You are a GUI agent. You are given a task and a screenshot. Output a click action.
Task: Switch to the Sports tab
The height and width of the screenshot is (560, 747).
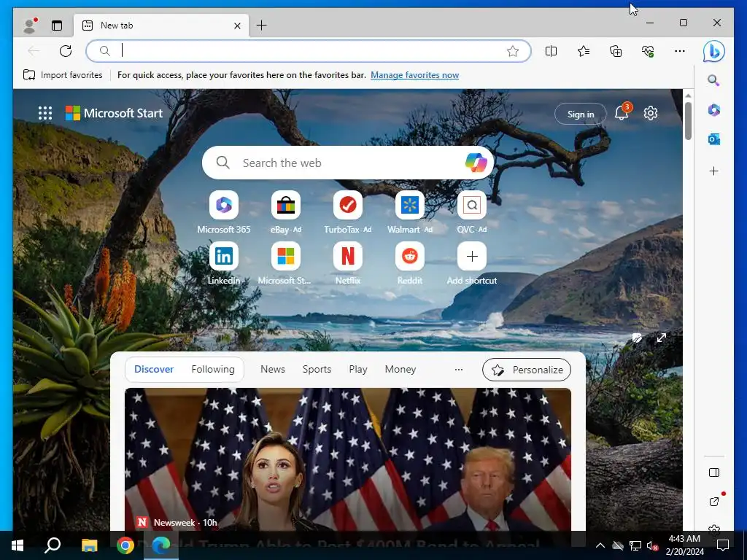point(317,369)
